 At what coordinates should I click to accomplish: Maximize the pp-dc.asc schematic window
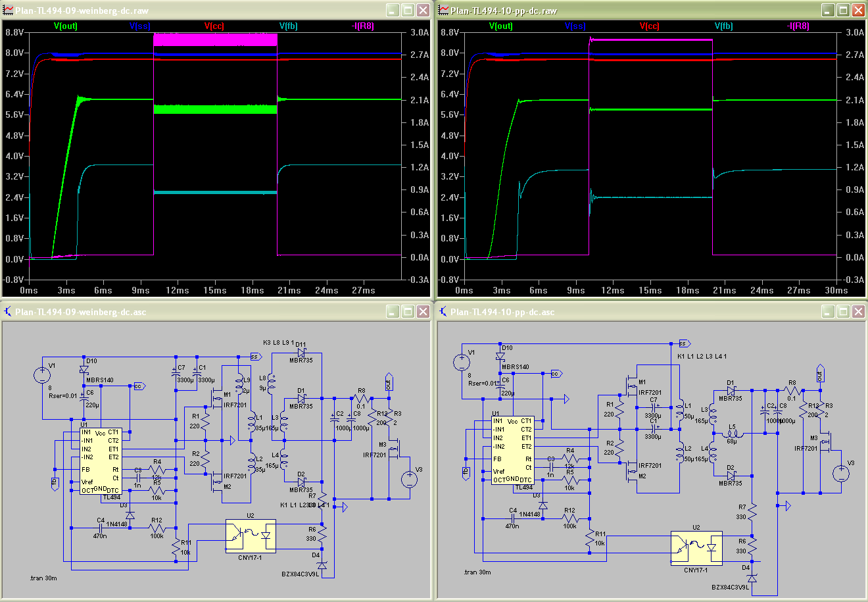coord(843,312)
